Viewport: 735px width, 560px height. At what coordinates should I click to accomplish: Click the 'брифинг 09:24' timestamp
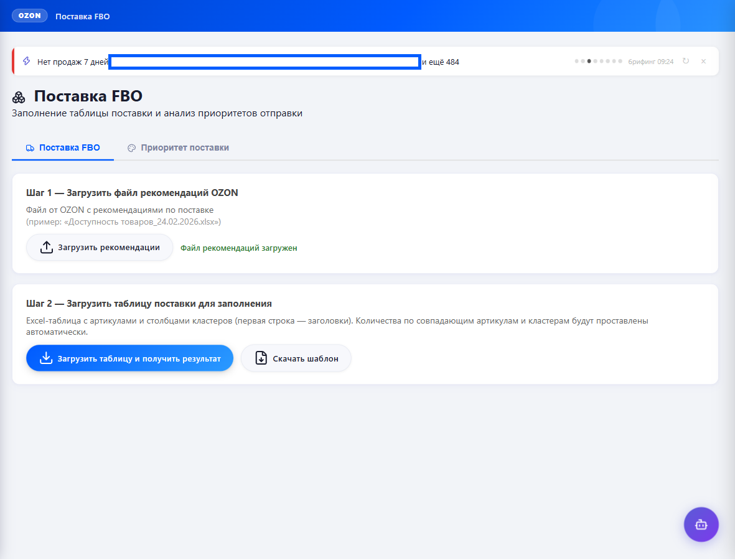pos(650,62)
